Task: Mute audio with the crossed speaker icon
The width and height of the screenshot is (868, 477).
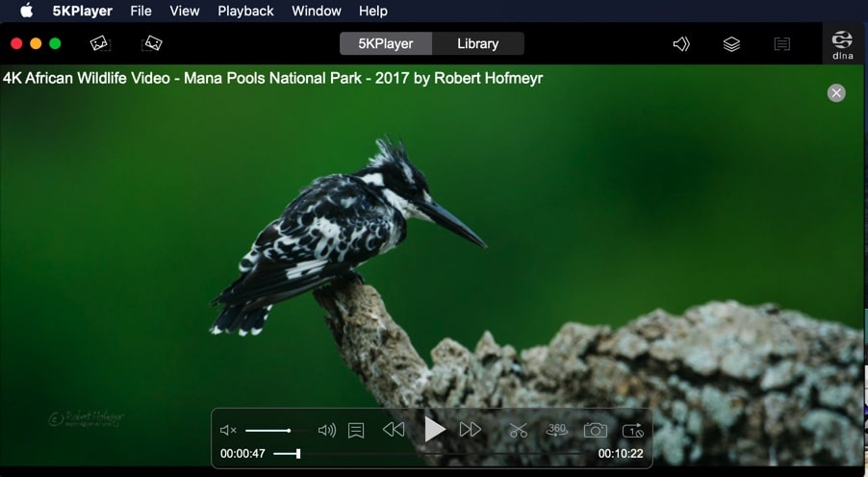Action: click(228, 430)
